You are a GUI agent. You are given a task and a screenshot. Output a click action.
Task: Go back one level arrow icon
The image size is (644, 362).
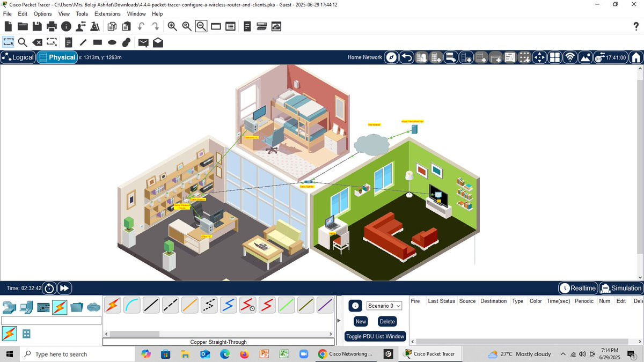tap(407, 57)
